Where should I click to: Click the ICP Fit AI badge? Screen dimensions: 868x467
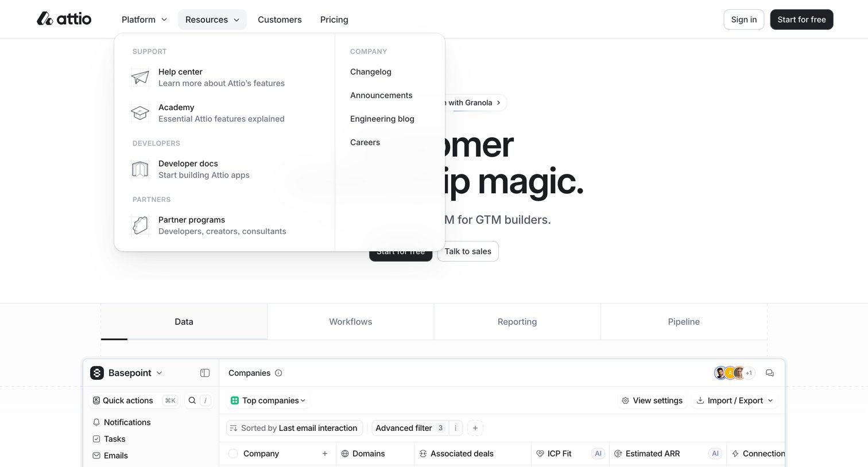tap(598, 453)
